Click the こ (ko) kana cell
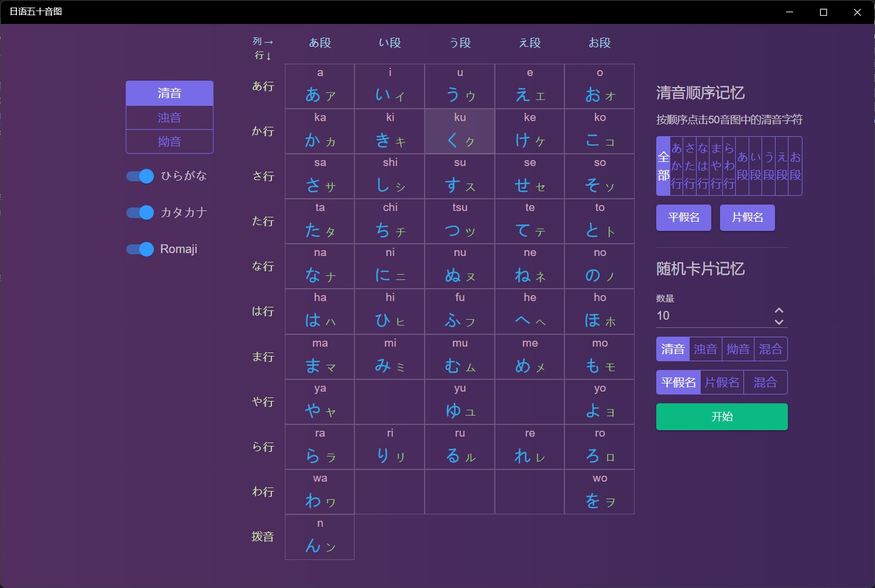Screen dimensions: 875x588 (x=600, y=132)
